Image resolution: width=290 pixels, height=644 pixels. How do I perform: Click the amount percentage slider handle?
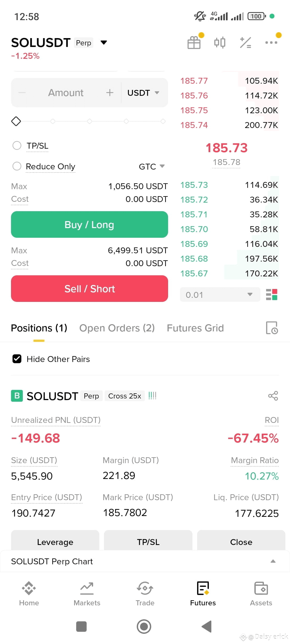point(16,121)
